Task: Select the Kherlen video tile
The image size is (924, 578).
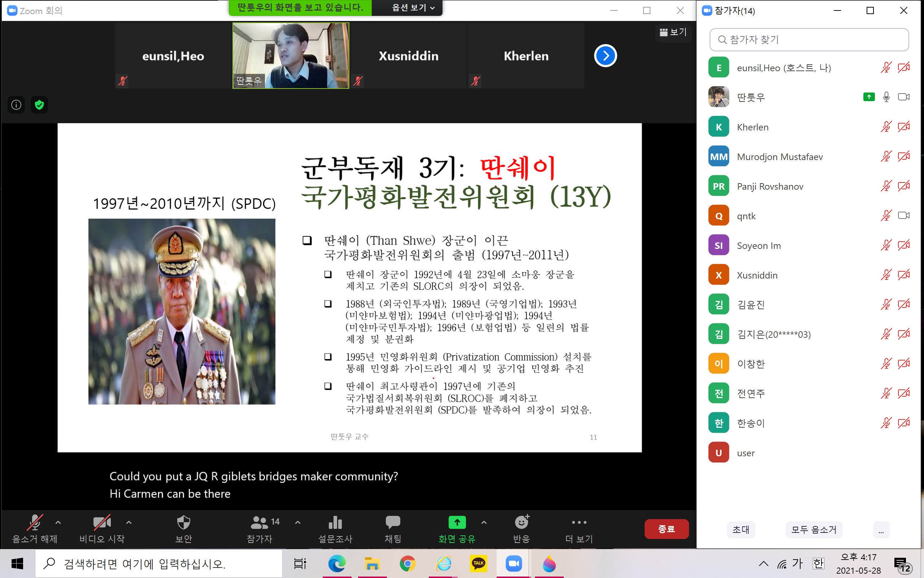Action: pos(526,56)
